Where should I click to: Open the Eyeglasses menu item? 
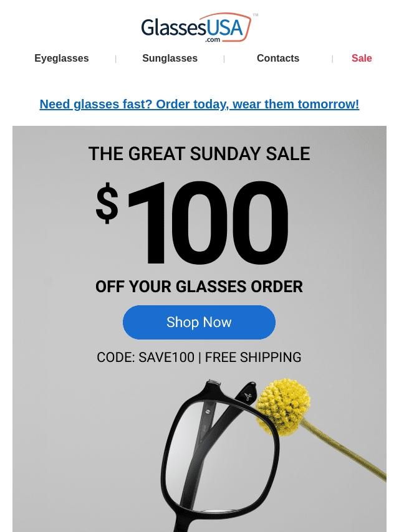click(62, 58)
